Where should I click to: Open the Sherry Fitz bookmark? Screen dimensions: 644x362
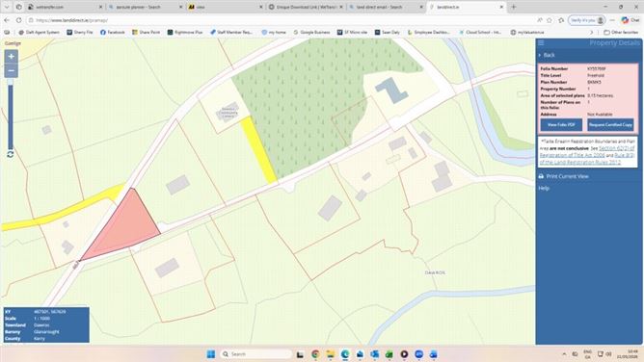click(x=80, y=32)
